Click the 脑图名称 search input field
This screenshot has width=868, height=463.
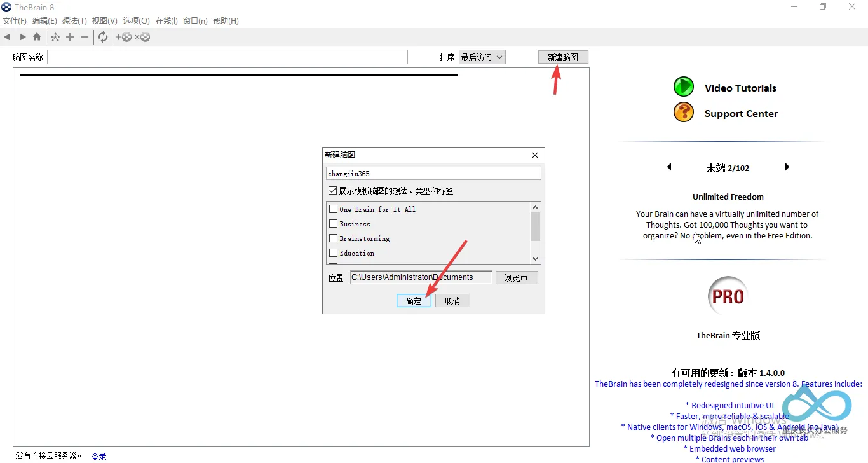[x=227, y=57]
